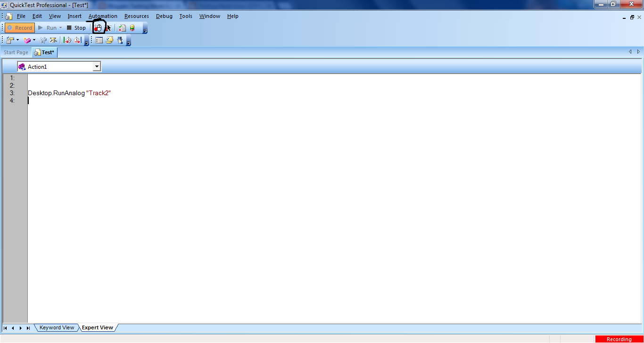Open the Insert Checkpoint dropdown arrow
Screen dimensions: 644x343
click(17, 41)
